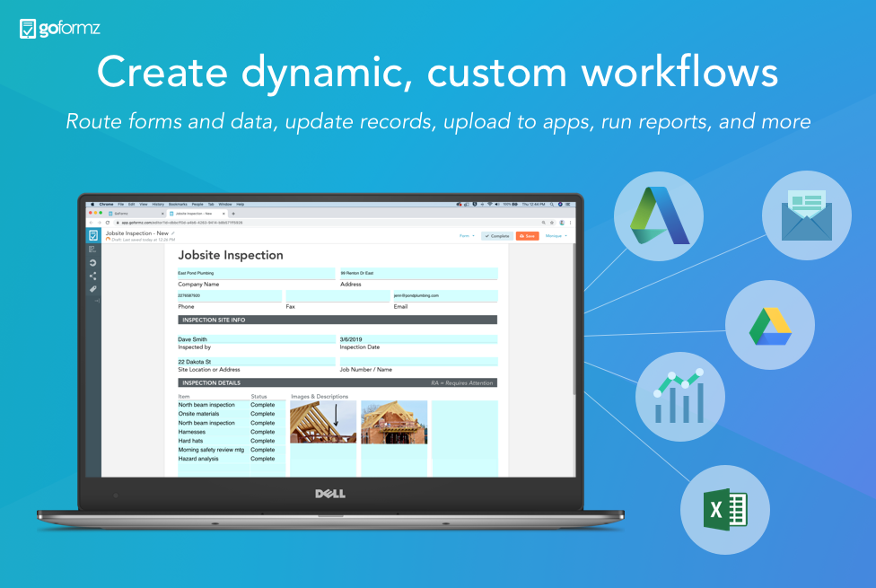Image resolution: width=876 pixels, height=588 pixels.
Task: Click the orange Save button
Action: coord(527,236)
